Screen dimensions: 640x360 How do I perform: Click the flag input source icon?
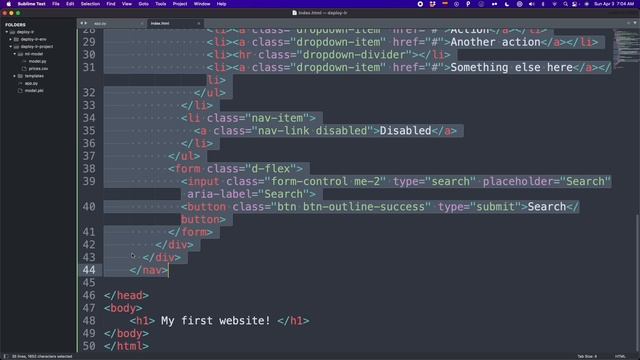pos(445,4)
